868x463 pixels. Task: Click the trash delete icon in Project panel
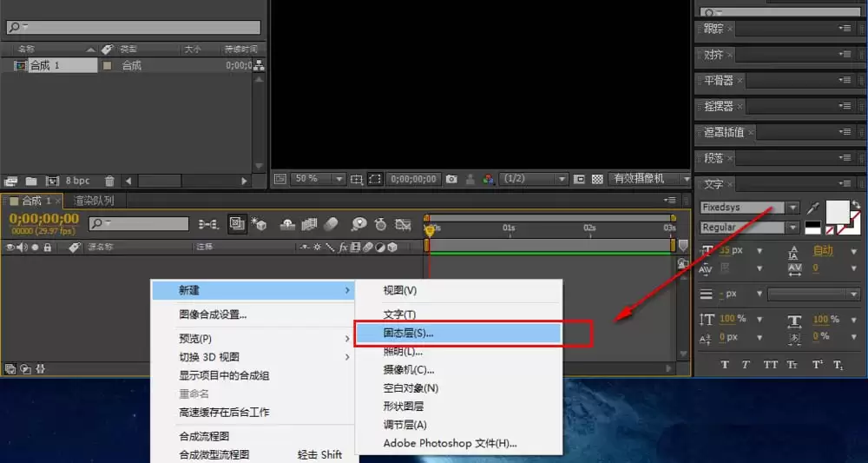click(x=109, y=181)
